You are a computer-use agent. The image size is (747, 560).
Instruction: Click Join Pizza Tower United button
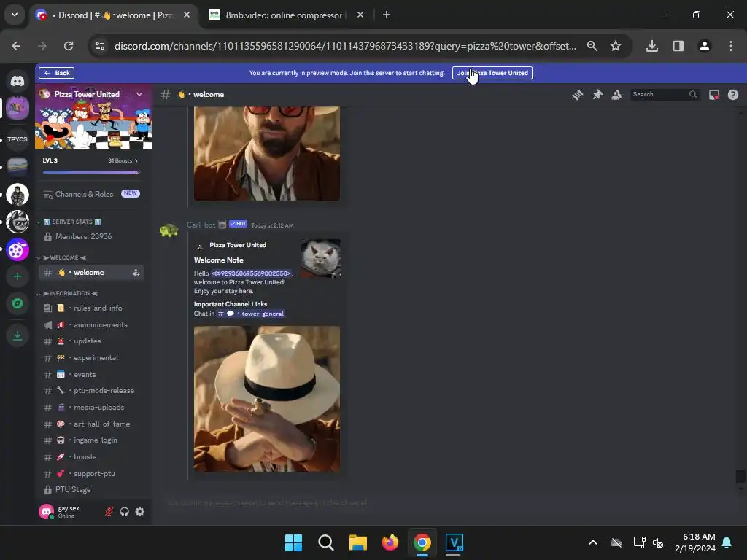tap(492, 73)
